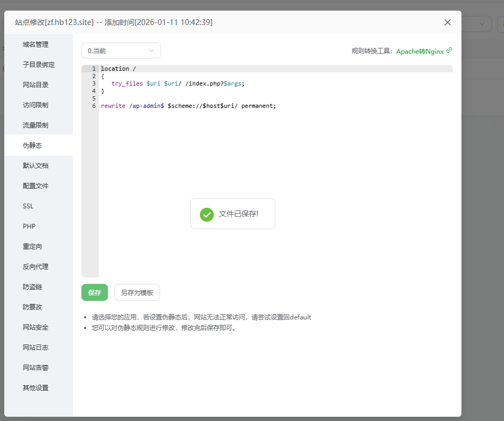Viewport: 504px width, 421px height.
Task: Select the 网站目录 sidebar tab
Action: (36, 85)
